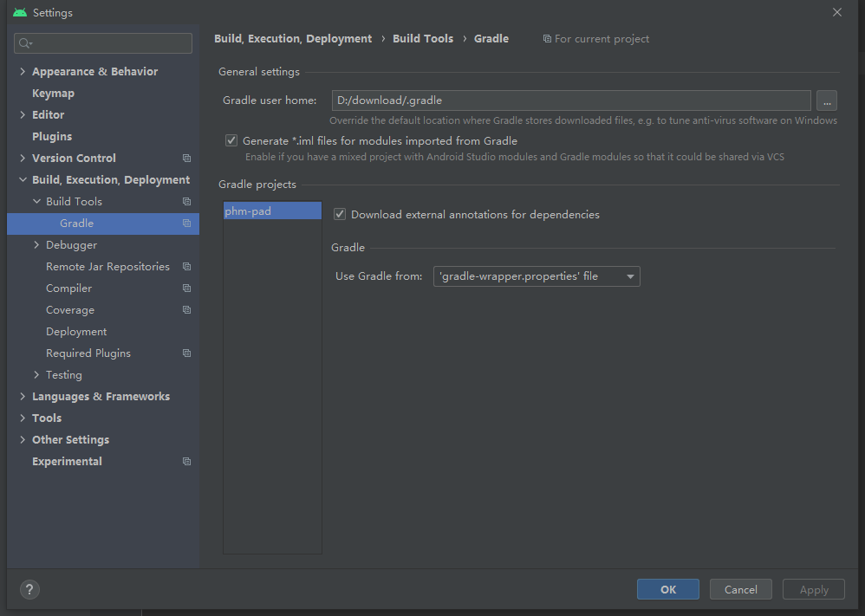Collapse the Build Tools node

coord(36,202)
